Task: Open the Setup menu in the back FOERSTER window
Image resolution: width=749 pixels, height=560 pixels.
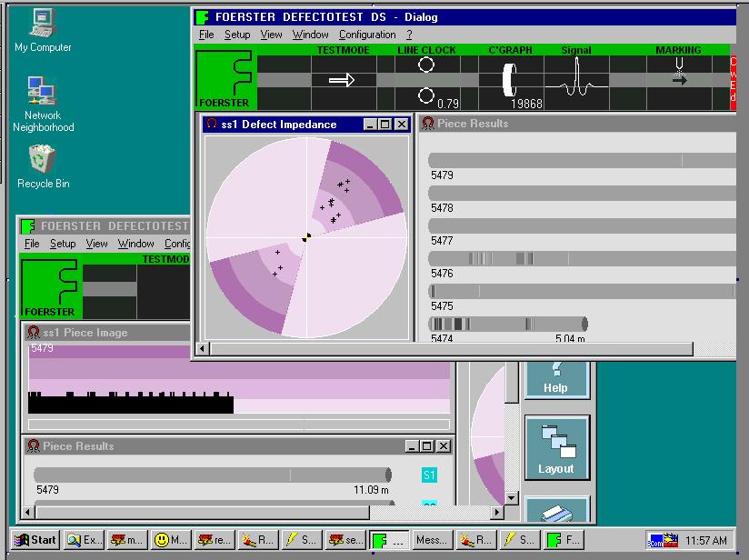Action: (x=63, y=244)
